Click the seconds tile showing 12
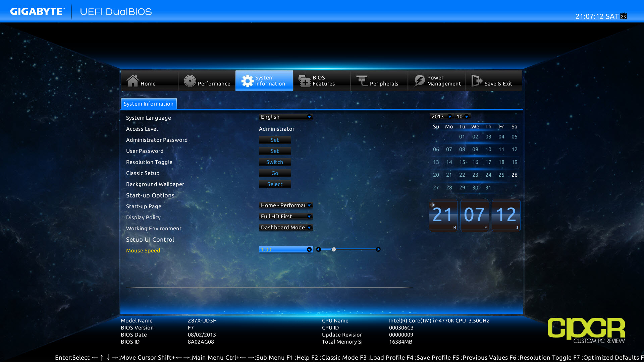644x362 pixels. [506, 216]
